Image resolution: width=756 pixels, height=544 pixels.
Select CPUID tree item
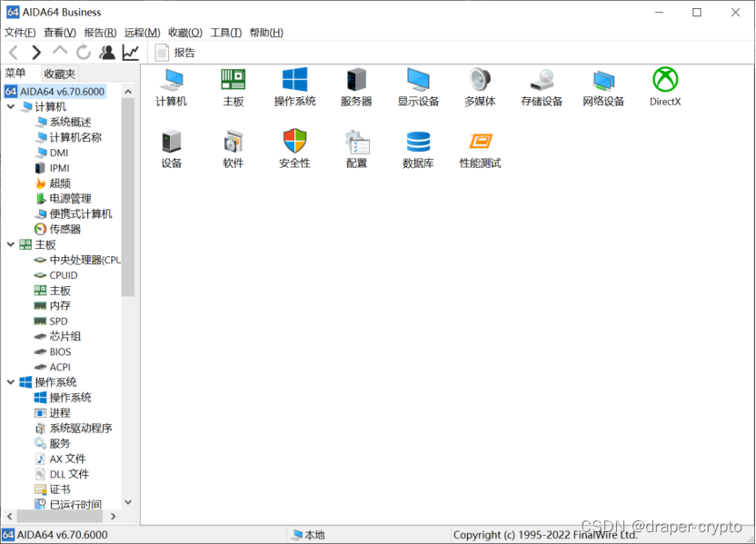[x=56, y=275]
